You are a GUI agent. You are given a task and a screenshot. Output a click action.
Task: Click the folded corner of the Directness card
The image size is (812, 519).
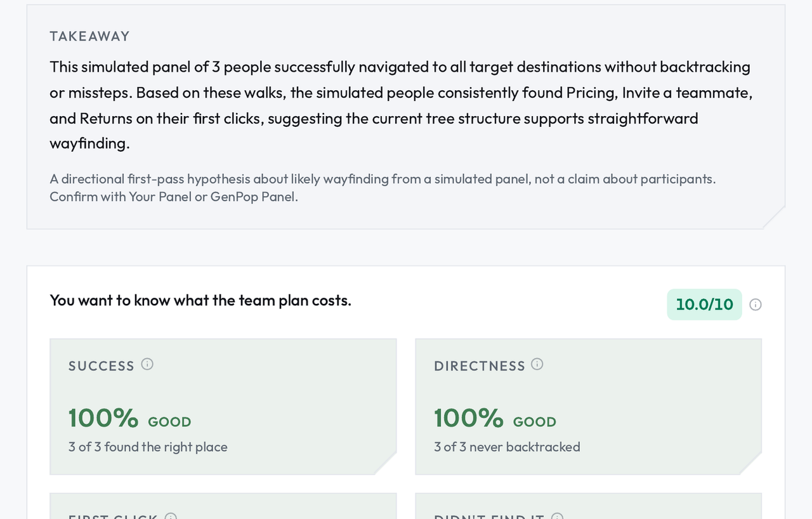point(750,463)
